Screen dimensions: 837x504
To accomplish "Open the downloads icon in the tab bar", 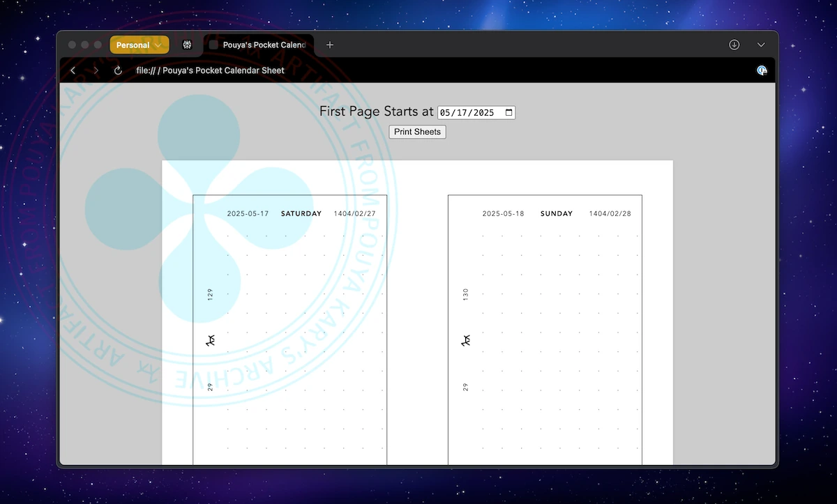I will (734, 45).
